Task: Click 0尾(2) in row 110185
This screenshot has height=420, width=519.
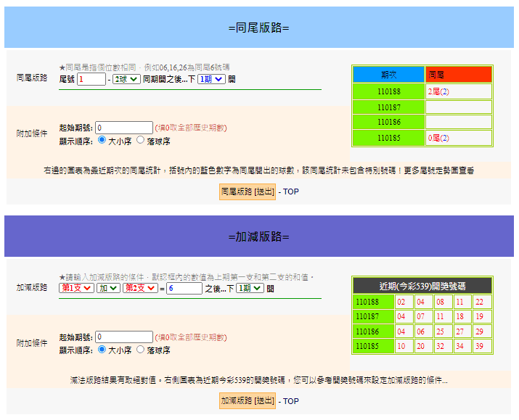Action: tap(438, 138)
